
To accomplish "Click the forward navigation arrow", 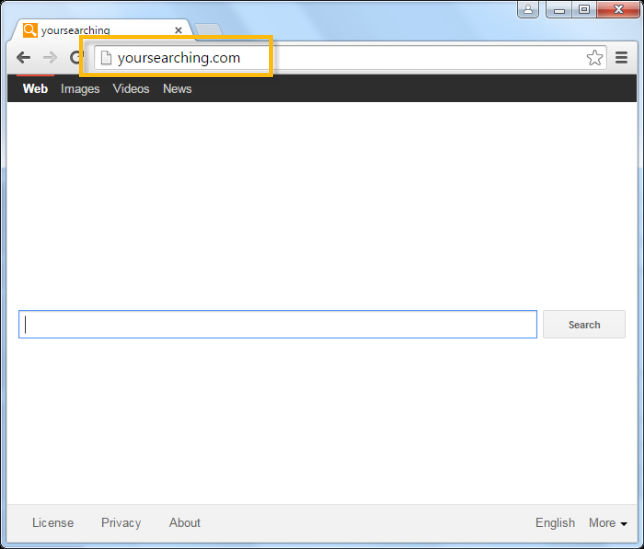I will pos(50,57).
